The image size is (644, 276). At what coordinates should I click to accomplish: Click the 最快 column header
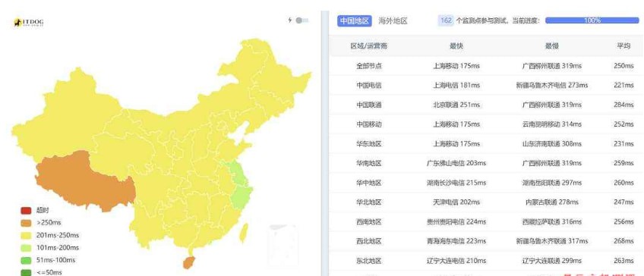click(456, 46)
